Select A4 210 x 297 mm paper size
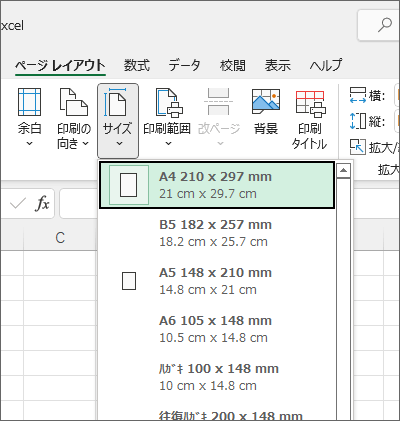Screen dimensions: 400x421 [x=217, y=185]
